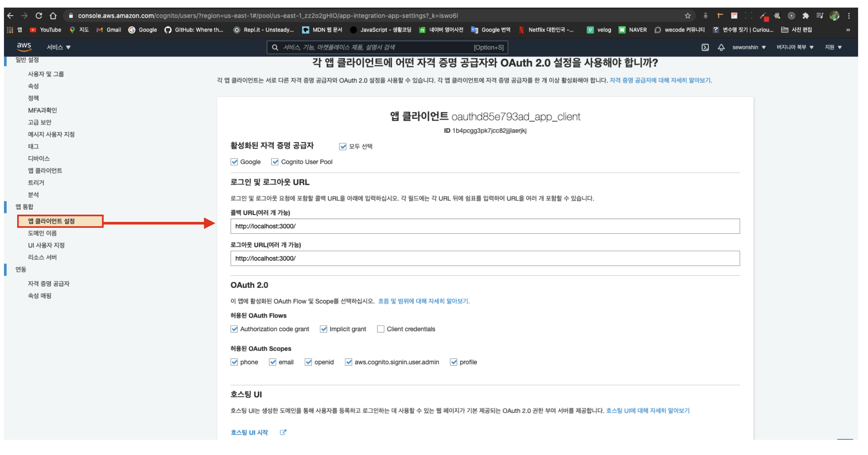868x455 pixels.
Task: Open the browser home page icon
Action: [53, 16]
